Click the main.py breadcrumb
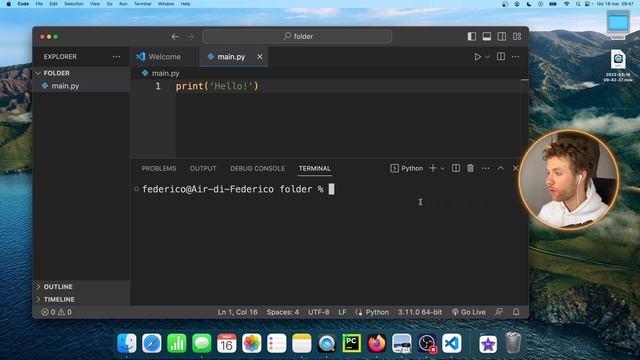The width and height of the screenshot is (640, 360). click(x=165, y=73)
